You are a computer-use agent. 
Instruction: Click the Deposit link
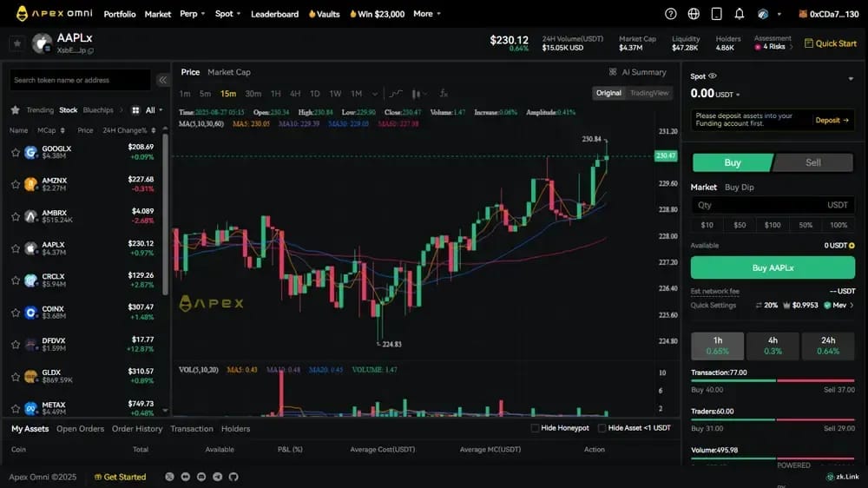(x=832, y=120)
